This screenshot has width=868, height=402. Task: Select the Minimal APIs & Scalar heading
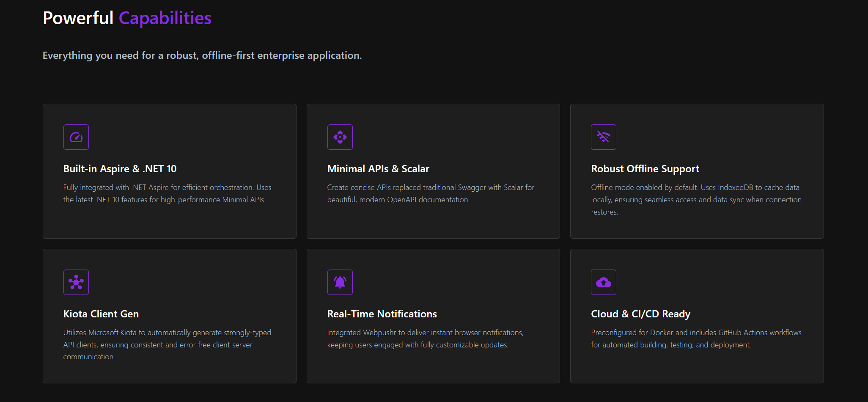pos(378,169)
